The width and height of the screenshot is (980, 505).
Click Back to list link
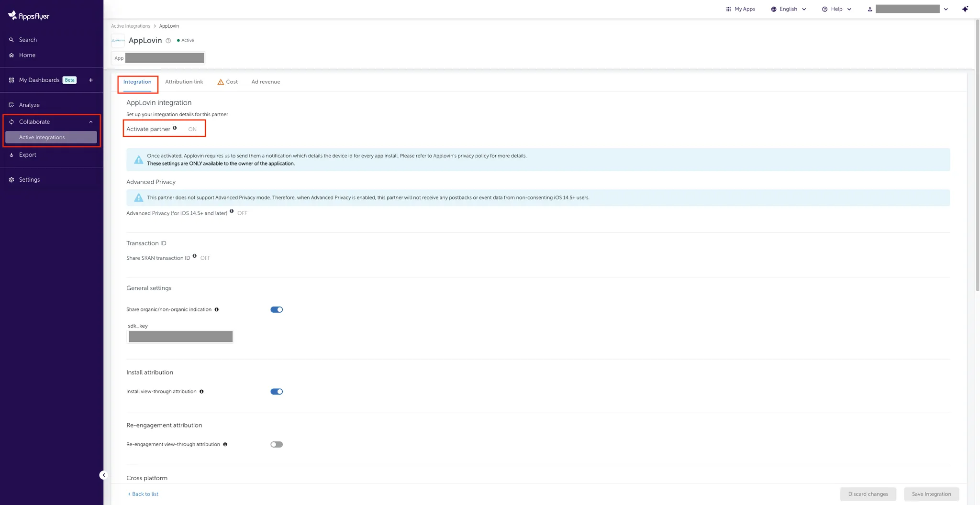coord(143,494)
